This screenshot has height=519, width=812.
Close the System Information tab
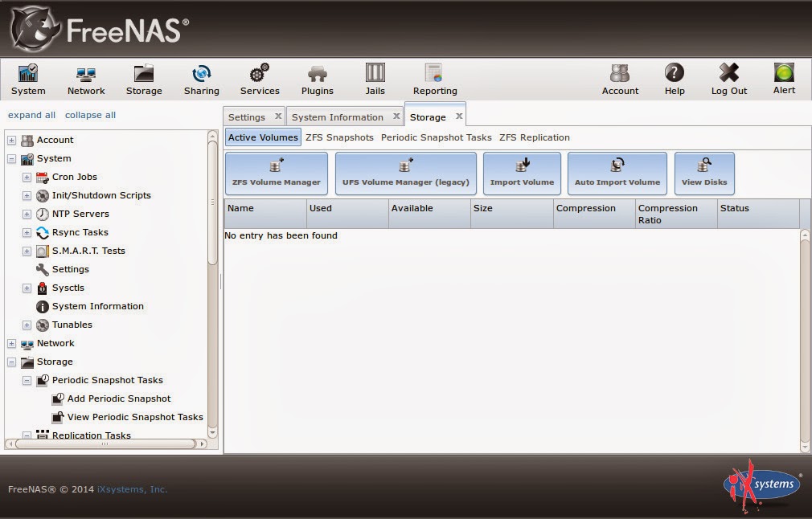pos(396,116)
